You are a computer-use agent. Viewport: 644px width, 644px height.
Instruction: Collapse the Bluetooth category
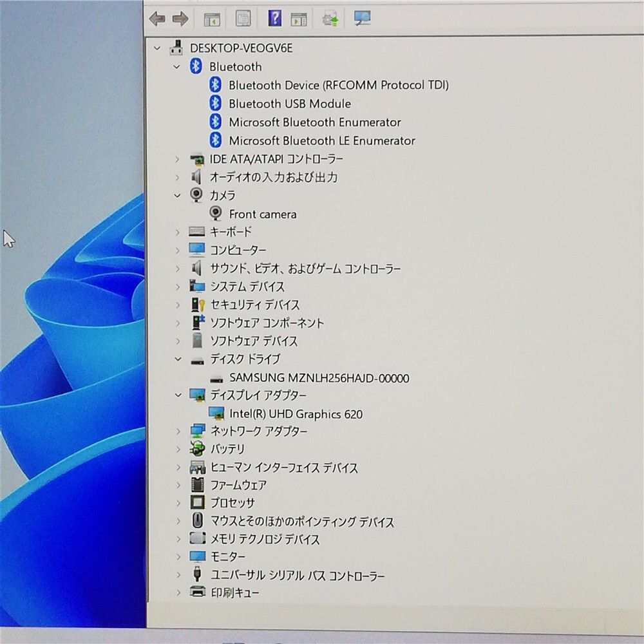(x=176, y=66)
